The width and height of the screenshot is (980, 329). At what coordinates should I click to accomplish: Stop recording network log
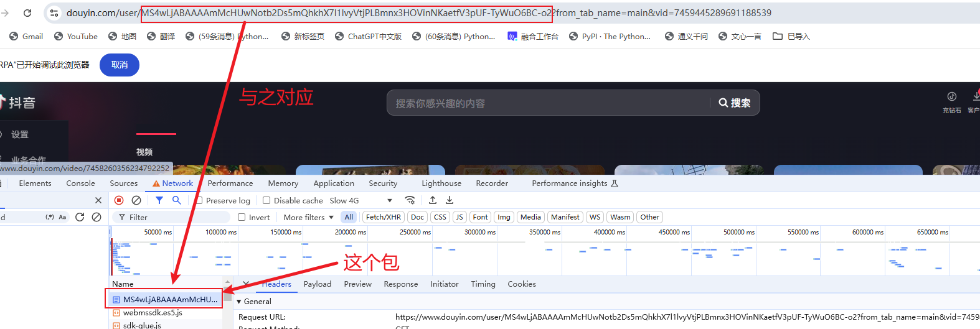119,200
